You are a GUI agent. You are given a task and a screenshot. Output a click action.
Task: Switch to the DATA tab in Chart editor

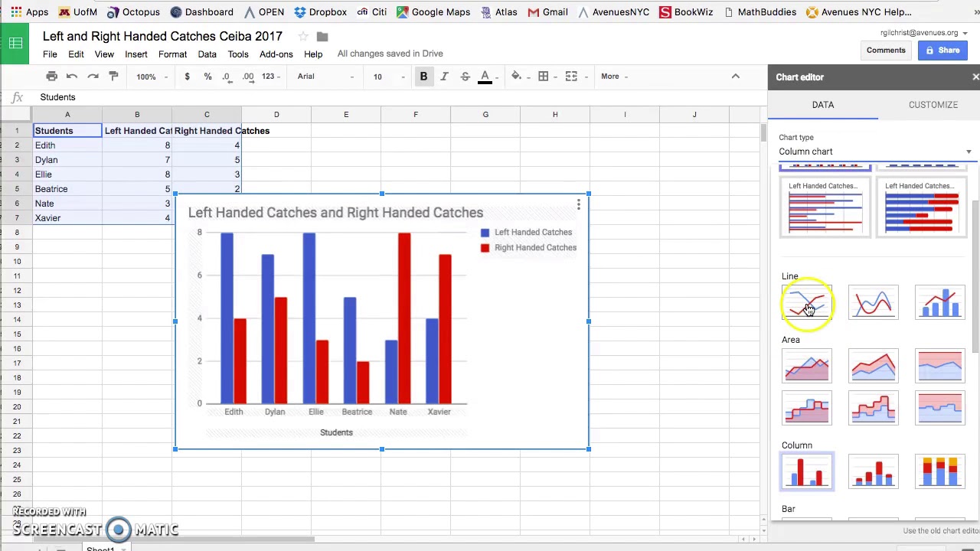coord(823,105)
